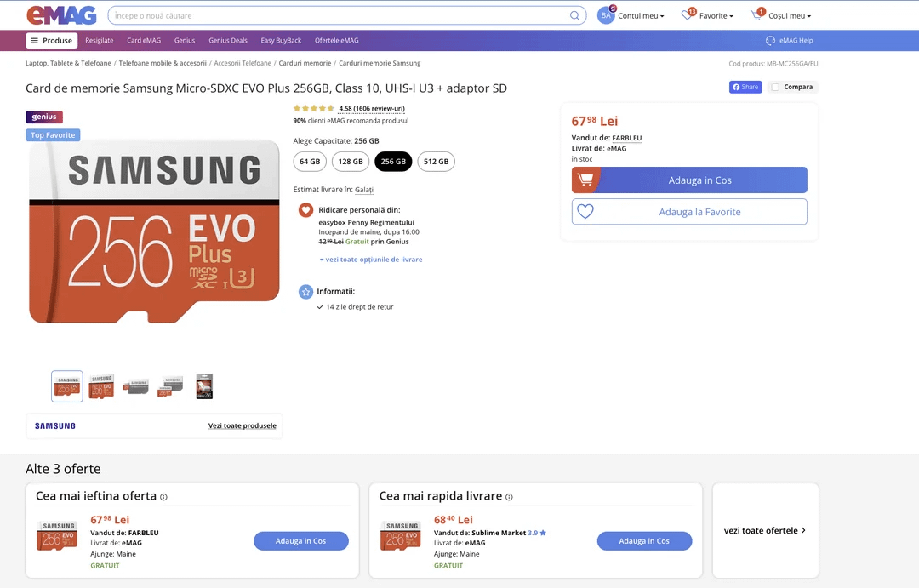Screen dimensions: 919x588
Task: Open the Contul meu dropdown
Action: (641, 16)
